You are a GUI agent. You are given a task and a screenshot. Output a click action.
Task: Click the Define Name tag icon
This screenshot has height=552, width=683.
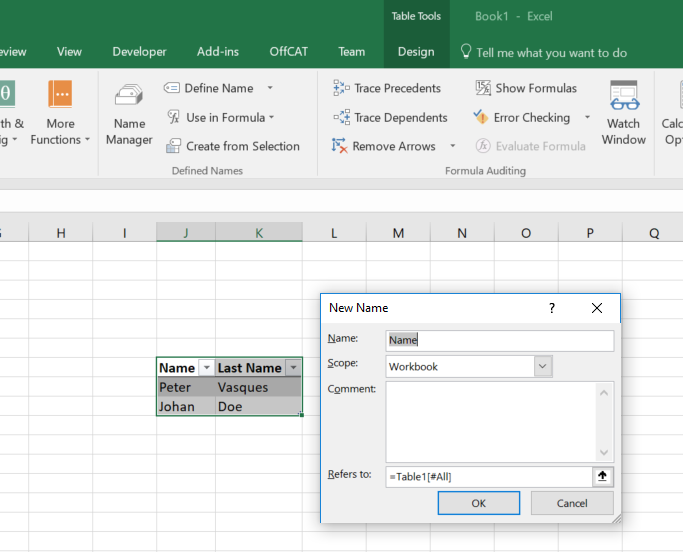[x=172, y=88]
